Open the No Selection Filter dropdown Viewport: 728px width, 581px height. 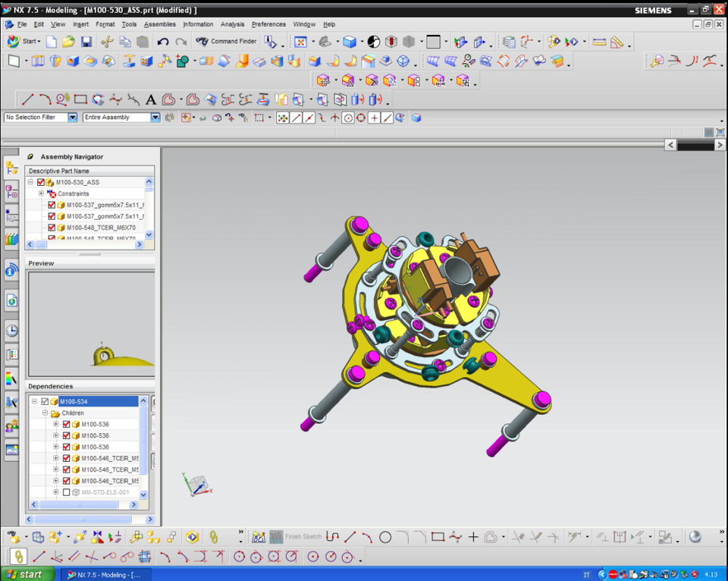73,118
